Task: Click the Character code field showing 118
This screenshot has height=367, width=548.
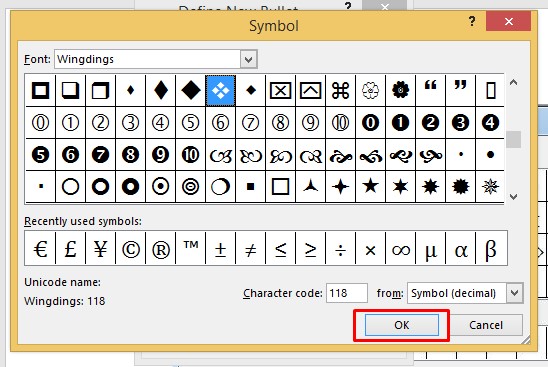Action: [x=347, y=293]
